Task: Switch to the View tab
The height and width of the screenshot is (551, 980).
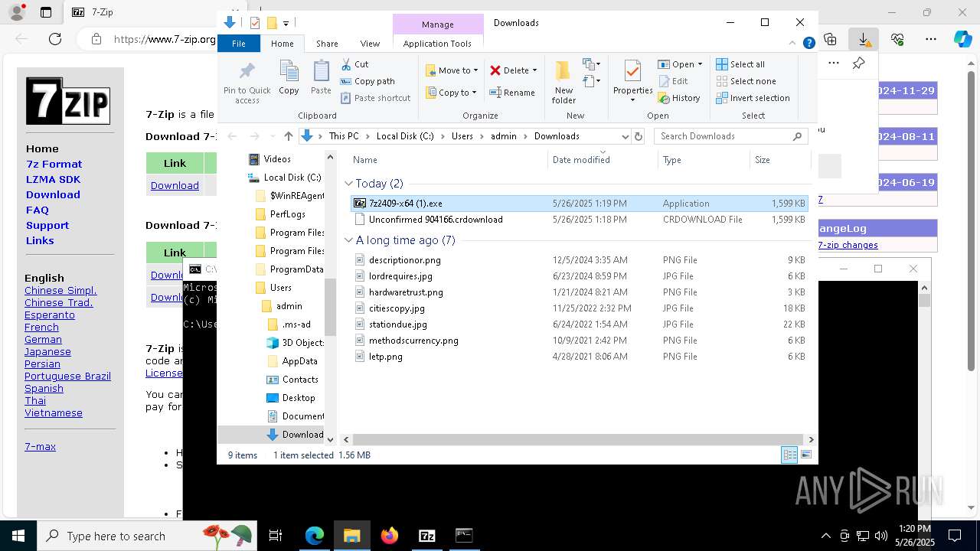Action: click(x=370, y=44)
